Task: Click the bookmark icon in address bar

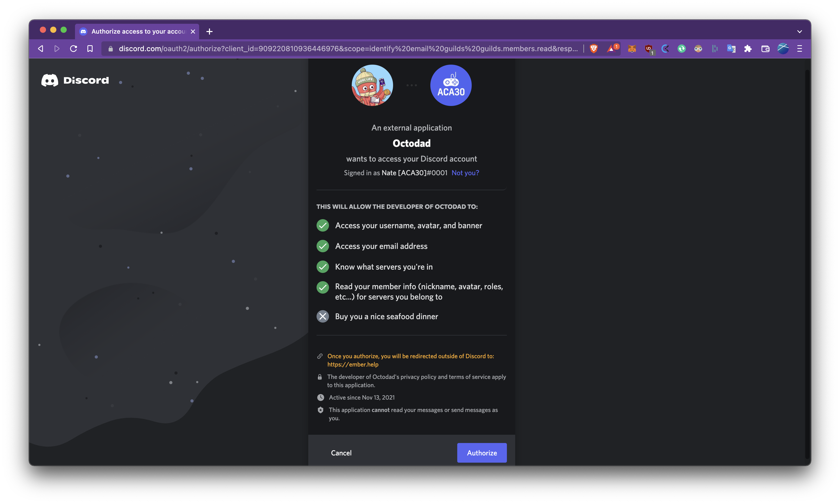Action: coord(89,49)
